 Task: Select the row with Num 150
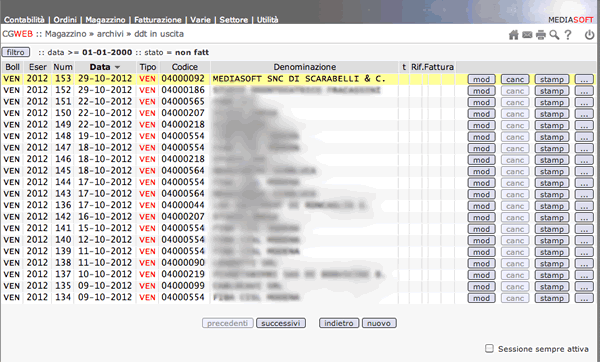pyautogui.click(x=298, y=113)
